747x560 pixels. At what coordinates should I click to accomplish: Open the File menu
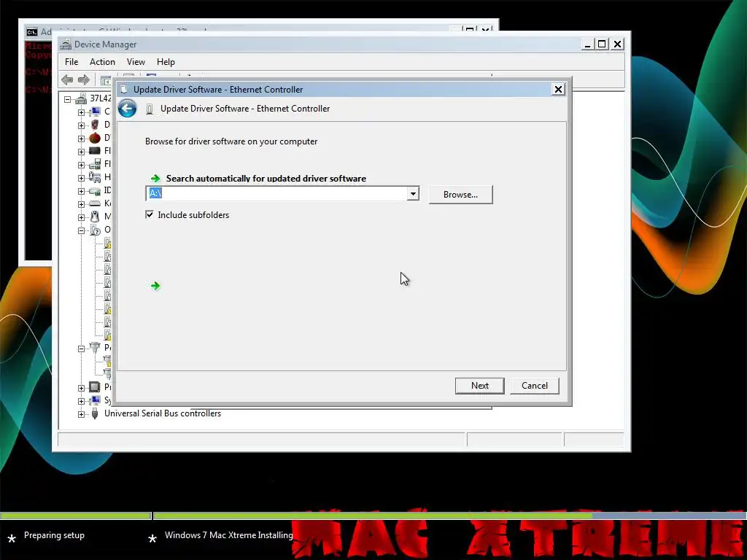coord(71,62)
